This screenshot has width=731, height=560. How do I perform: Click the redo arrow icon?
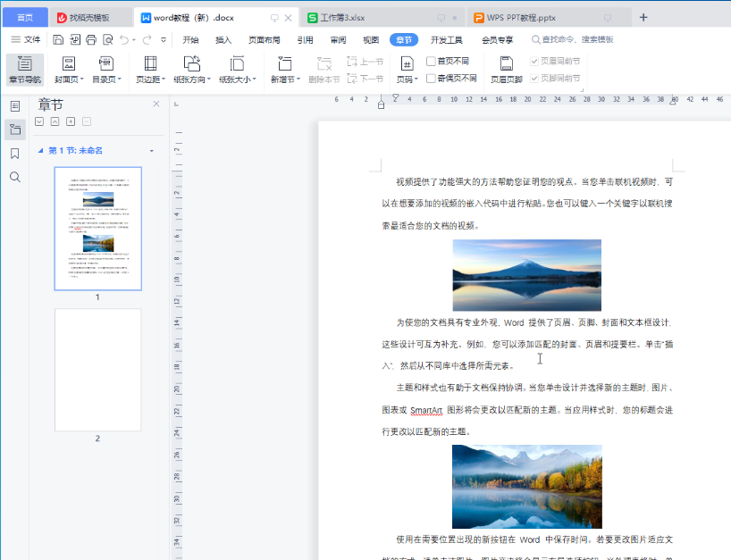(x=147, y=39)
